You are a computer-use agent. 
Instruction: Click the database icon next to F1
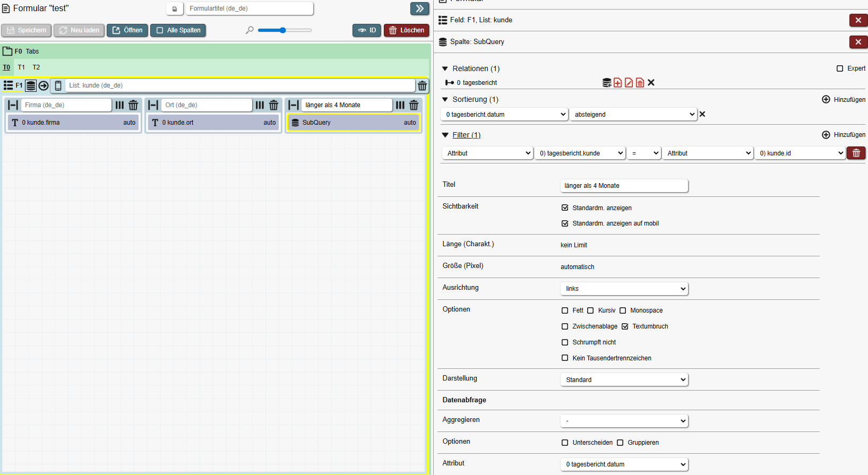pyautogui.click(x=31, y=85)
